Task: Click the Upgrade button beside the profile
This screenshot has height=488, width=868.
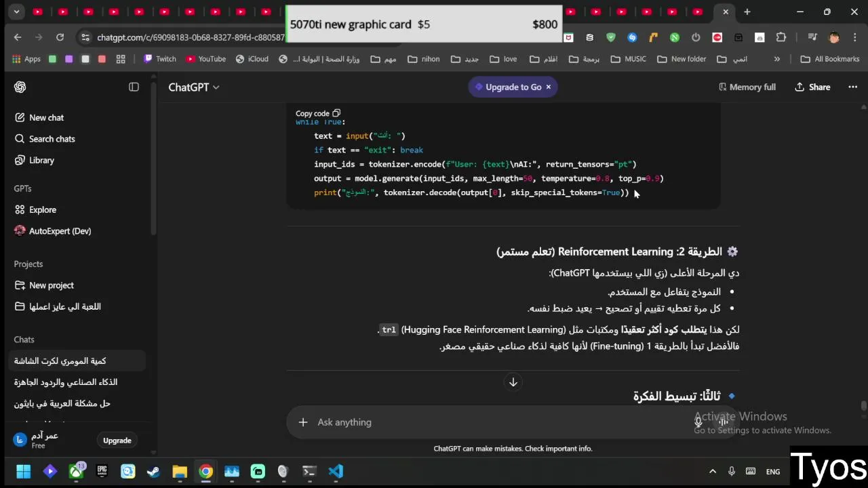Action: tap(117, 441)
